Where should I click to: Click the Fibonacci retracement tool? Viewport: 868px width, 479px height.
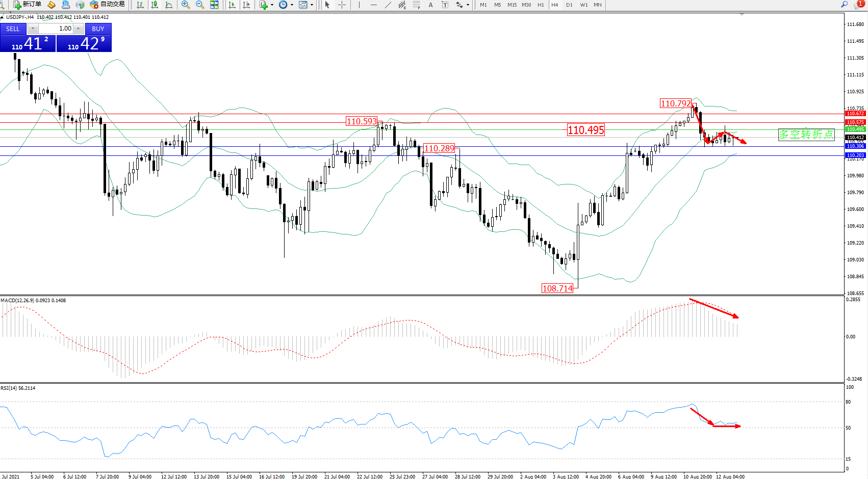pyautogui.click(x=417, y=5)
